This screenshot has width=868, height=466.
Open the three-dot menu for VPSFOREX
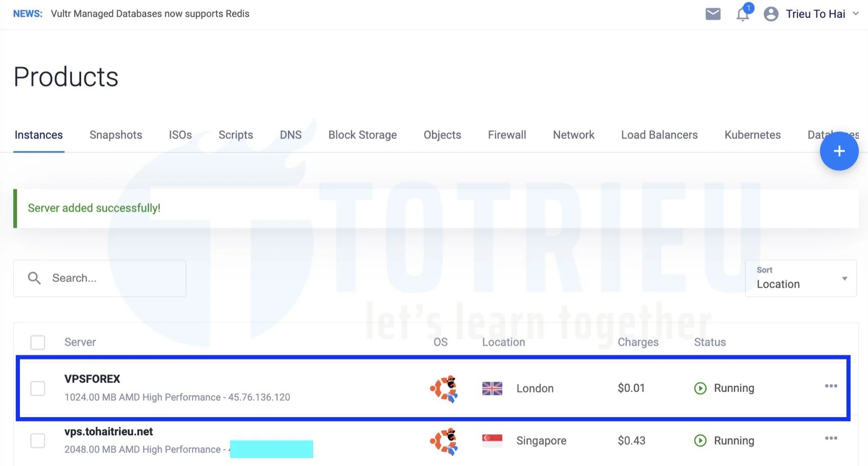831,386
